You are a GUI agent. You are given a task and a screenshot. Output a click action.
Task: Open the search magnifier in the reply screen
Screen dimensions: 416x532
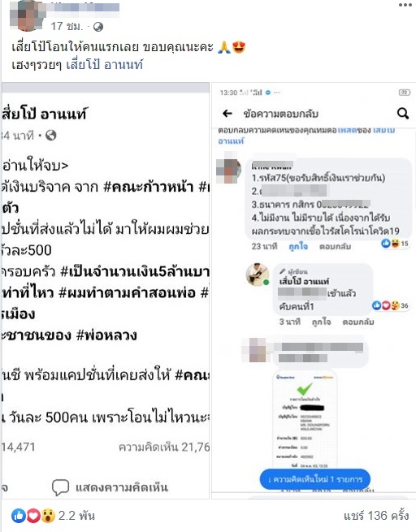403,114
